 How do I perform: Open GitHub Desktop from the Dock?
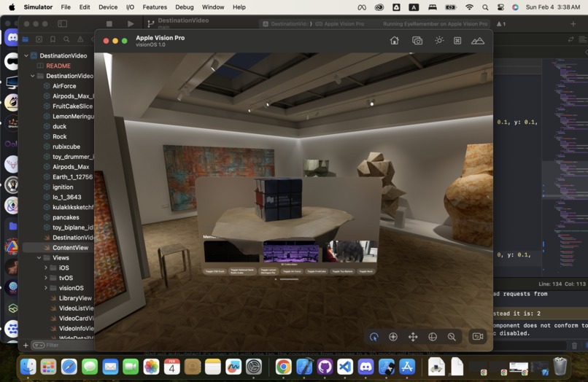(325, 366)
